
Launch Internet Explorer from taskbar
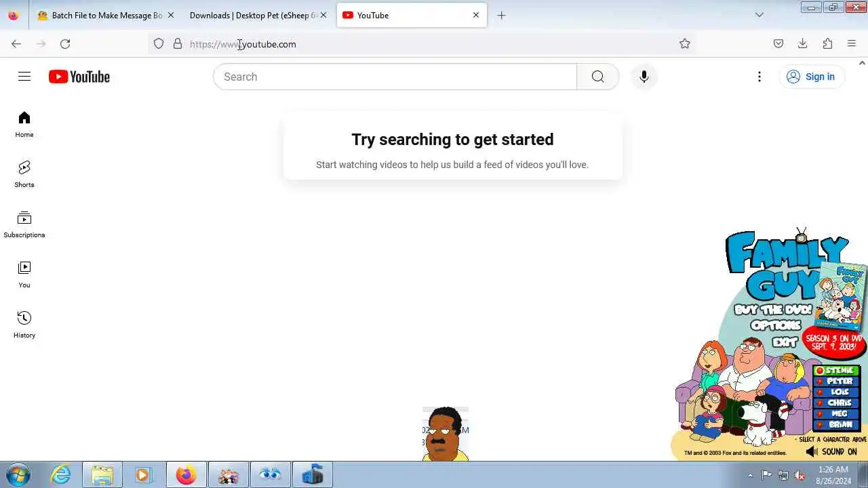pos(61,475)
